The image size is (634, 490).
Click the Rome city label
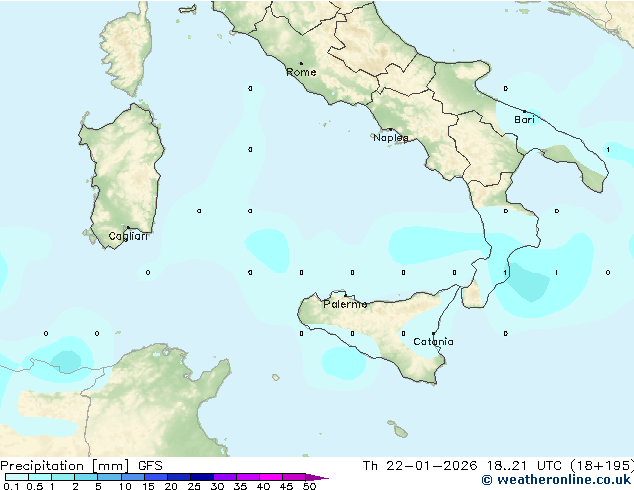[x=301, y=72]
